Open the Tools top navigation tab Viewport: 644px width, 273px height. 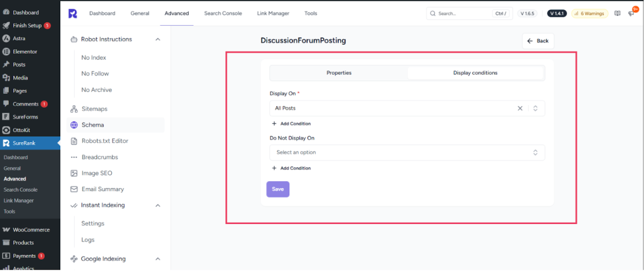click(311, 14)
